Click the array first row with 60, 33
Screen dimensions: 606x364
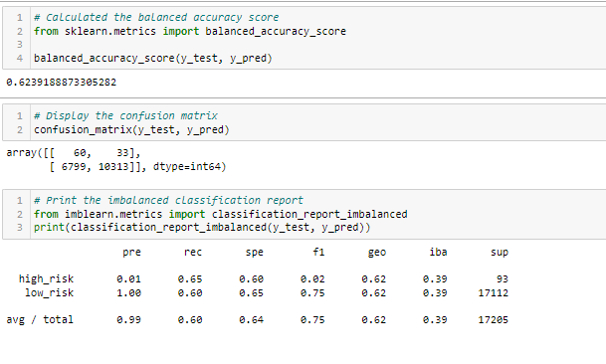73,153
